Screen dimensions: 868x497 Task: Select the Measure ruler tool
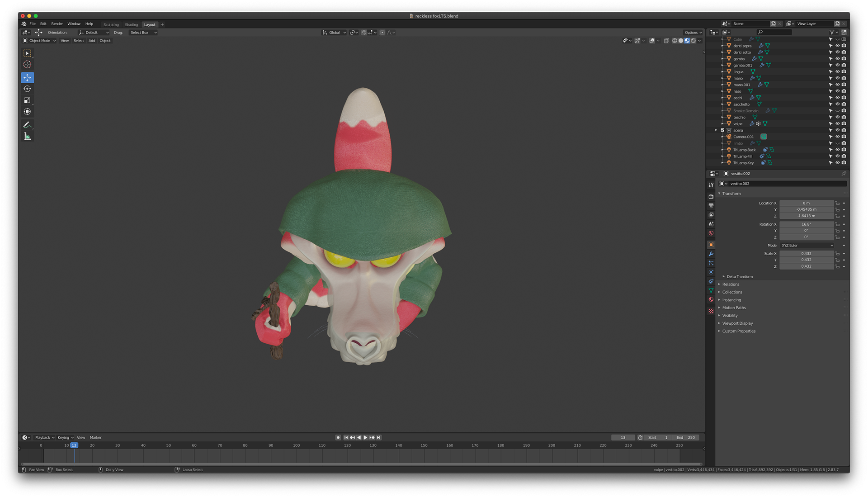(27, 137)
